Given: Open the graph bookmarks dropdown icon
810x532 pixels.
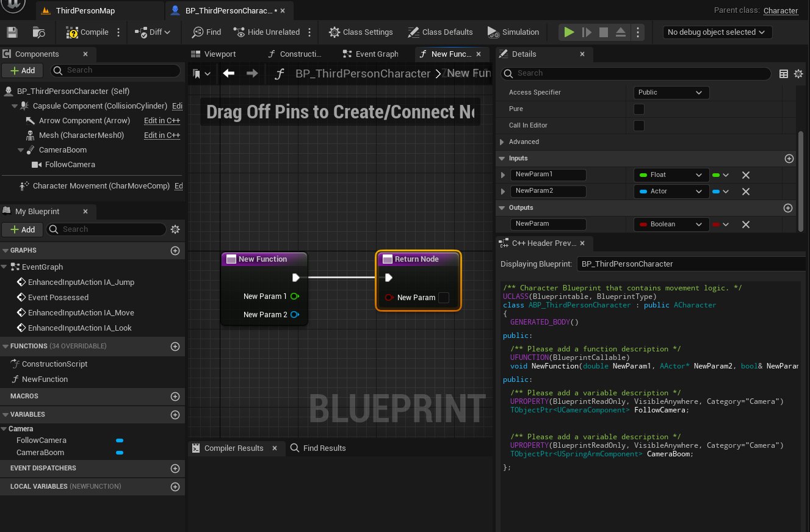Looking at the screenshot, I should (x=201, y=74).
